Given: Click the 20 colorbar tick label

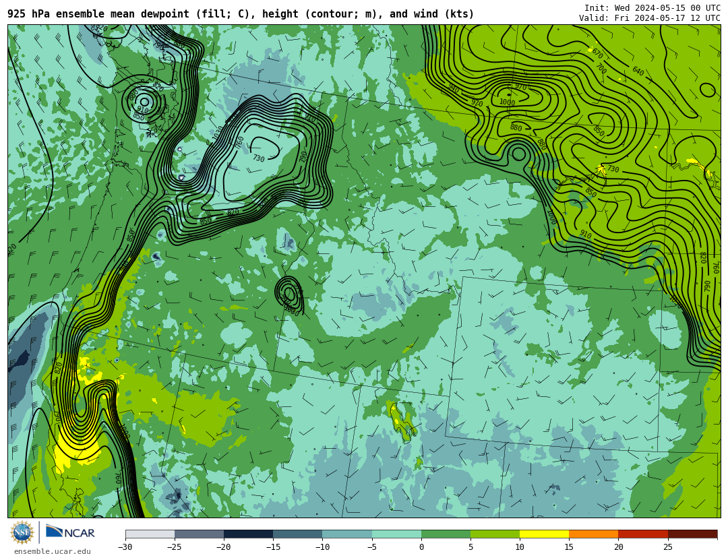Looking at the screenshot, I should coord(618,547).
